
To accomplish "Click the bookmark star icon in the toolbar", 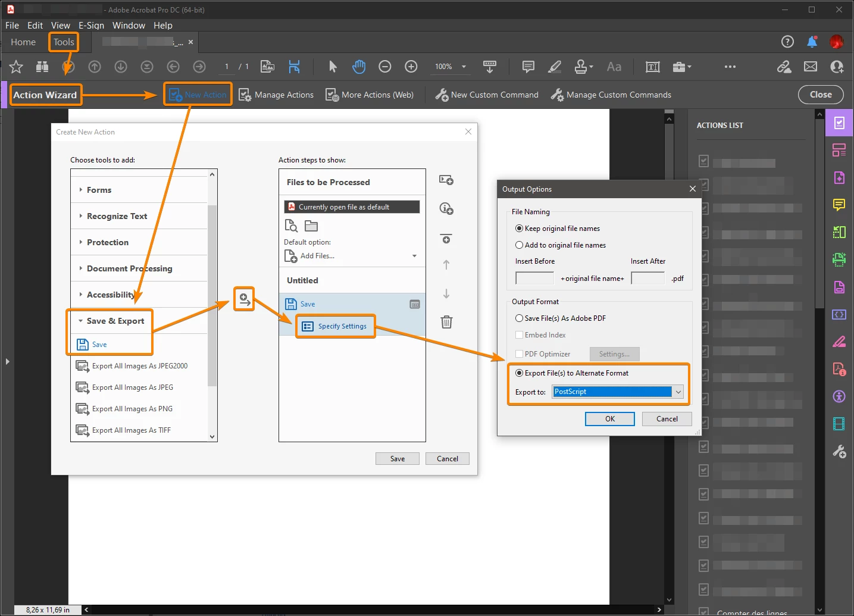I will [16, 67].
